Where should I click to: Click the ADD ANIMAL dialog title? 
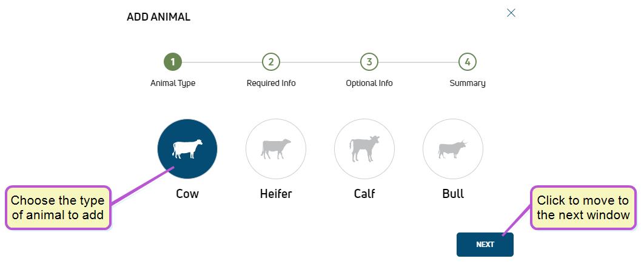point(158,17)
